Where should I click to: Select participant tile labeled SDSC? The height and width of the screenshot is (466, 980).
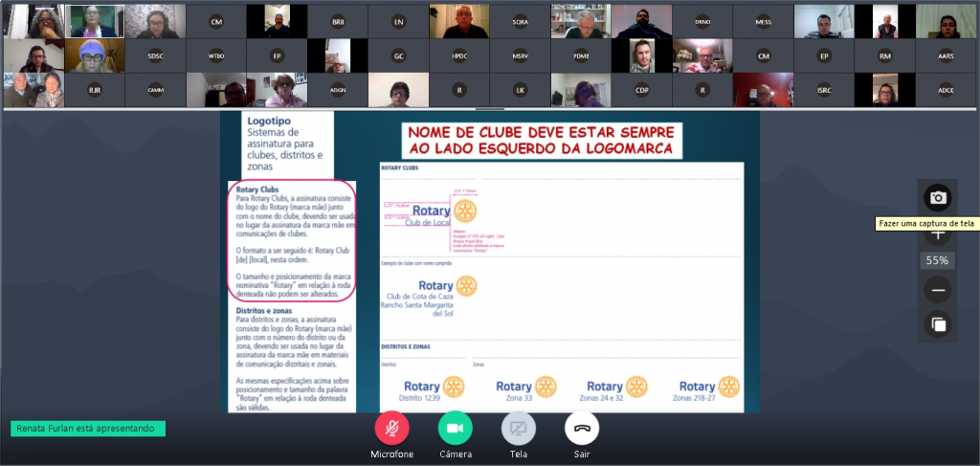click(155, 55)
